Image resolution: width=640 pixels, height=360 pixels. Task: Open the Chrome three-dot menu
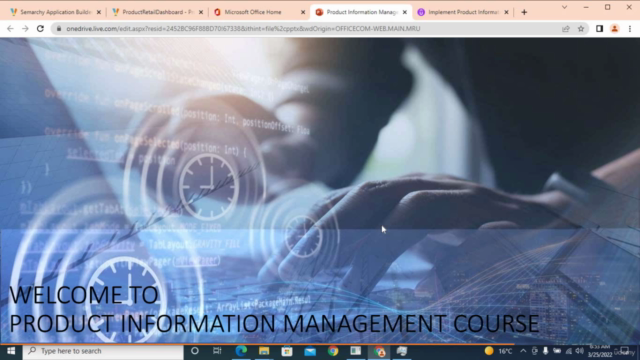(630, 29)
